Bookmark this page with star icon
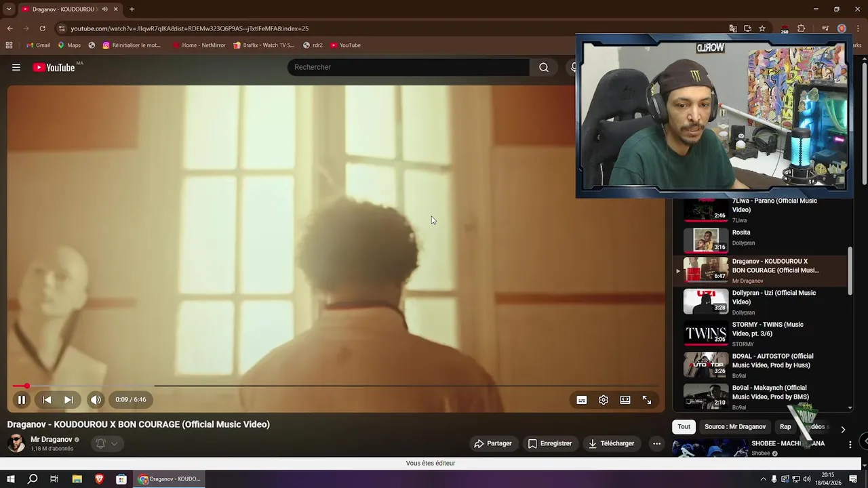The image size is (868, 488). [x=762, y=28]
